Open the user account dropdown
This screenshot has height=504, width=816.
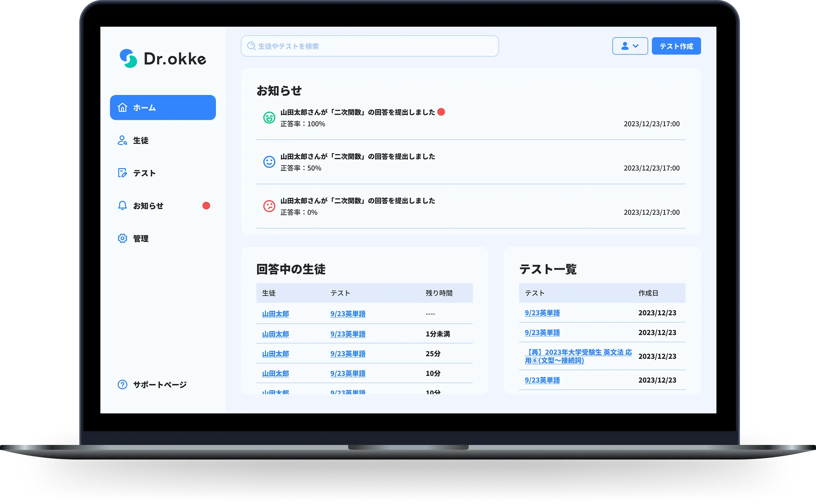tap(630, 46)
